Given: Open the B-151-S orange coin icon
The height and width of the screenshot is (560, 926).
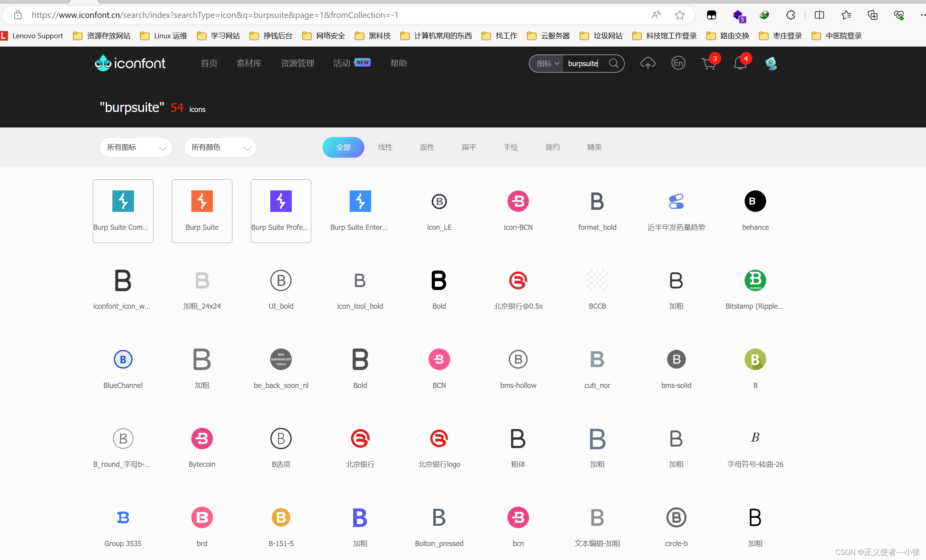Looking at the screenshot, I should pos(281,517).
